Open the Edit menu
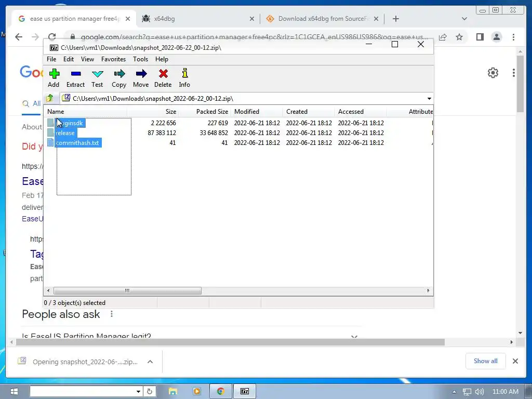532x399 pixels. (x=69, y=59)
